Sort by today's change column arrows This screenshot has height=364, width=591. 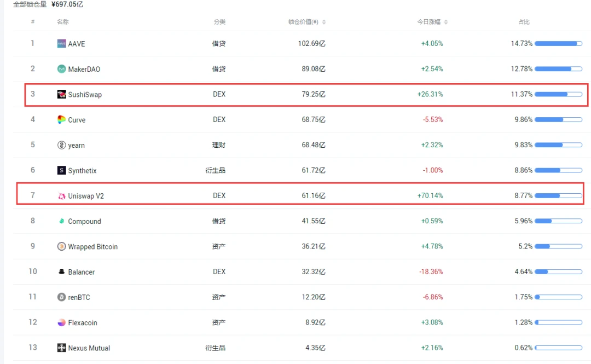(x=446, y=22)
